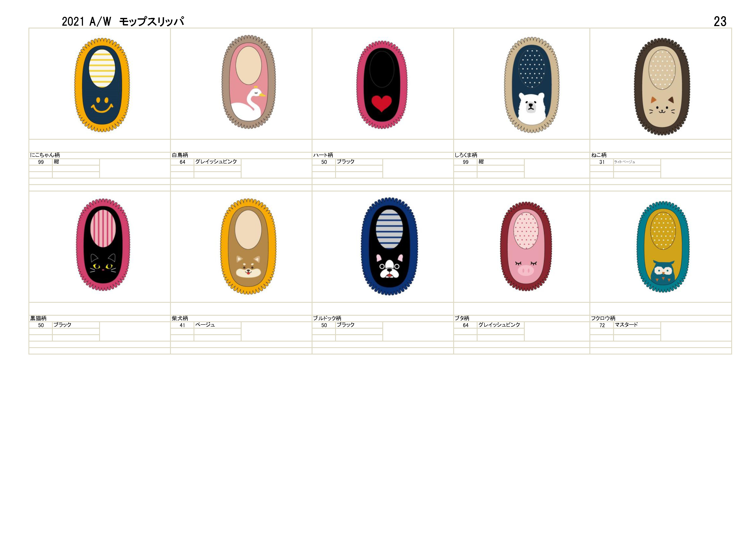The image size is (756, 535).
Task: Select the black cat slipper image
Action: pyautogui.click(x=103, y=245)
